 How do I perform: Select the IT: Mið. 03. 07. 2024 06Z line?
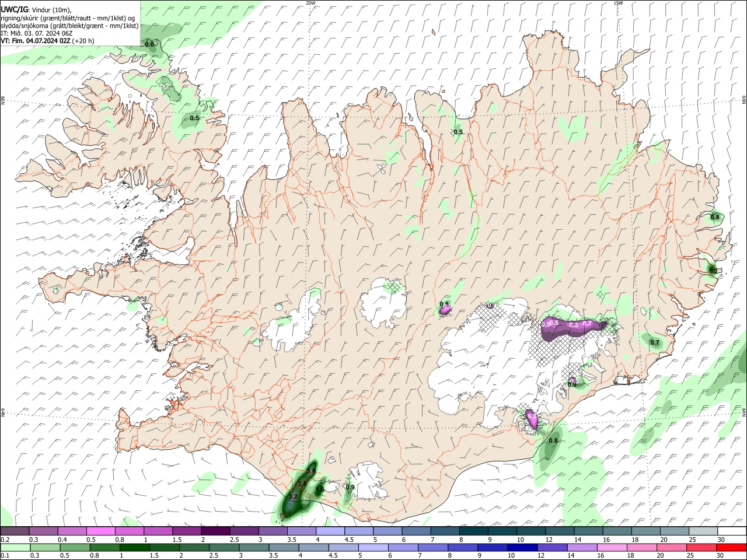[37, 33]
